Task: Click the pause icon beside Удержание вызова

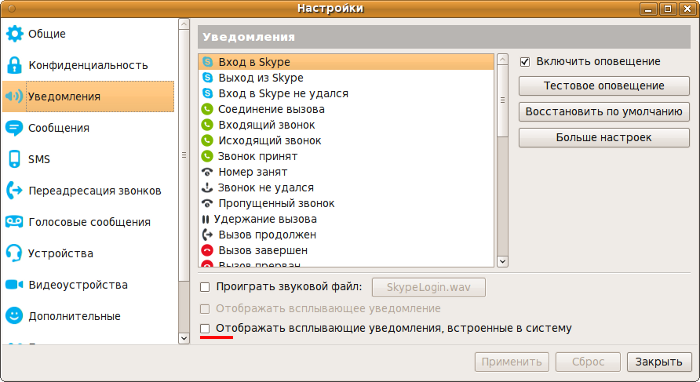Action: pos(205,219)
